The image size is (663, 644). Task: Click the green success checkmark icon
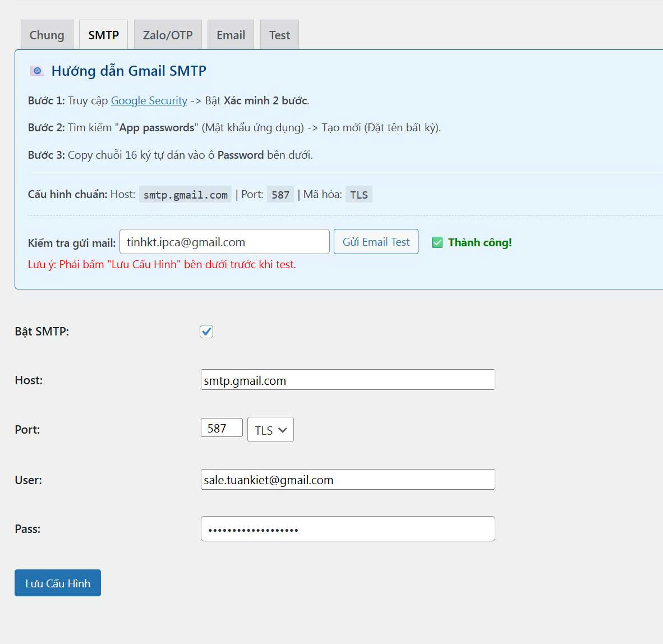coord(437,242)
